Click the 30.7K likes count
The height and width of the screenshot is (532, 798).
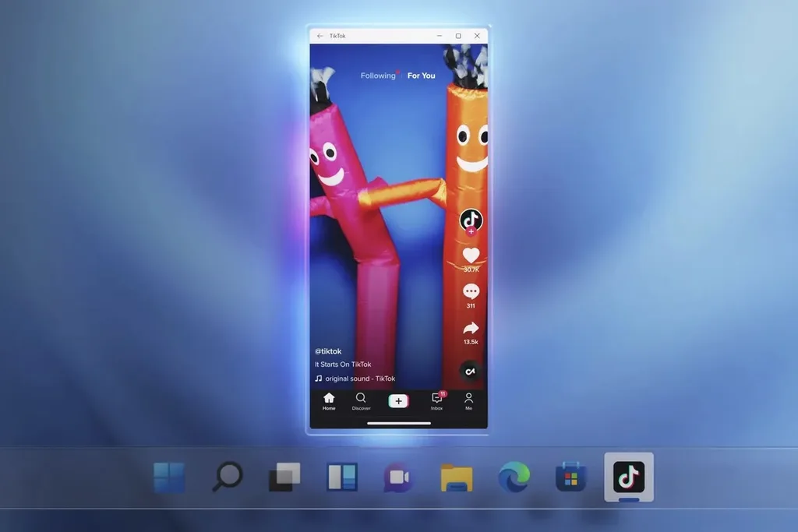click(471, 270)
